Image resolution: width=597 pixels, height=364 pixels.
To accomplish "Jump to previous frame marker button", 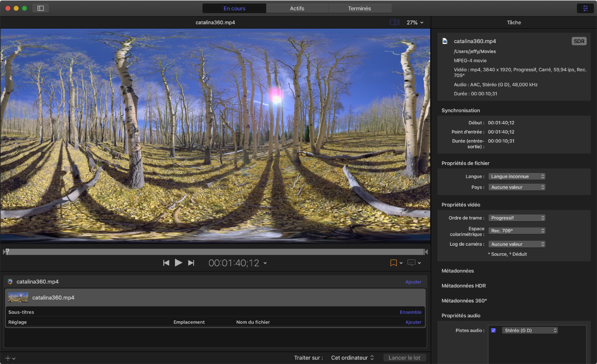I will pos(166,263).
